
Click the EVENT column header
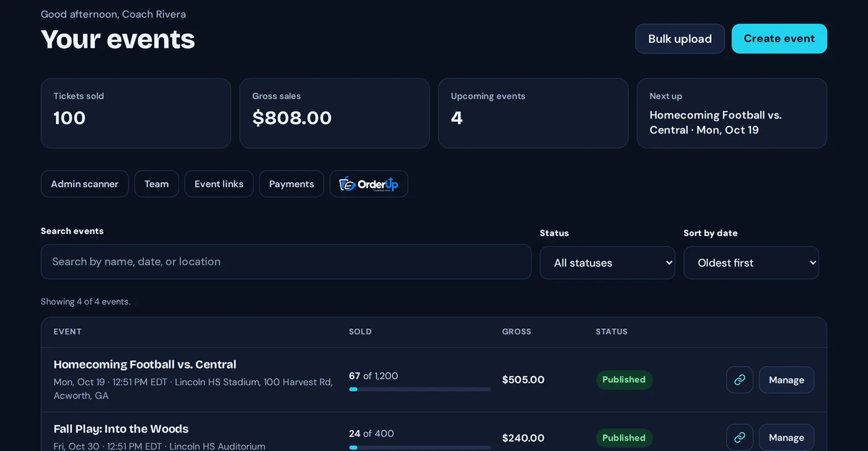[68, 332]
